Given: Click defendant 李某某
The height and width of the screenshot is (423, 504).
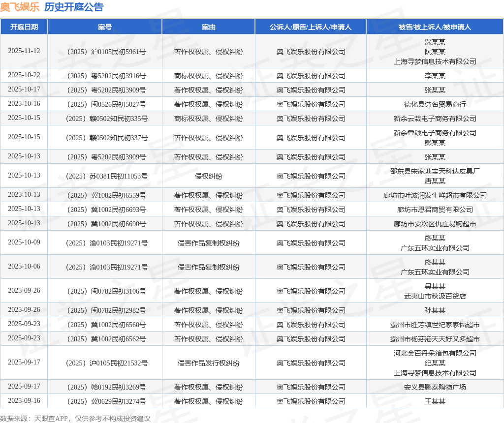Looking at the screenshot, I should pos(435,76).
